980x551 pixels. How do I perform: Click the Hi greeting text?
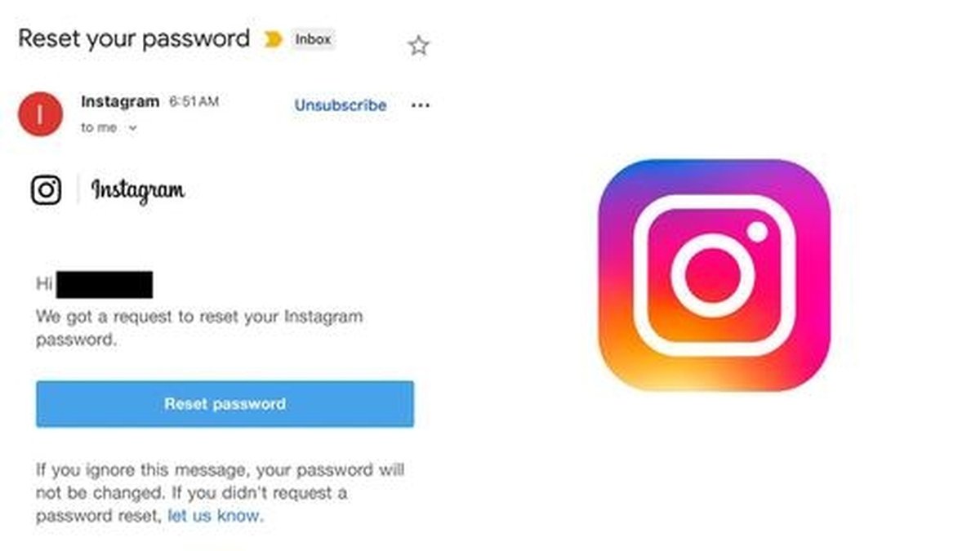coord(44,284)
